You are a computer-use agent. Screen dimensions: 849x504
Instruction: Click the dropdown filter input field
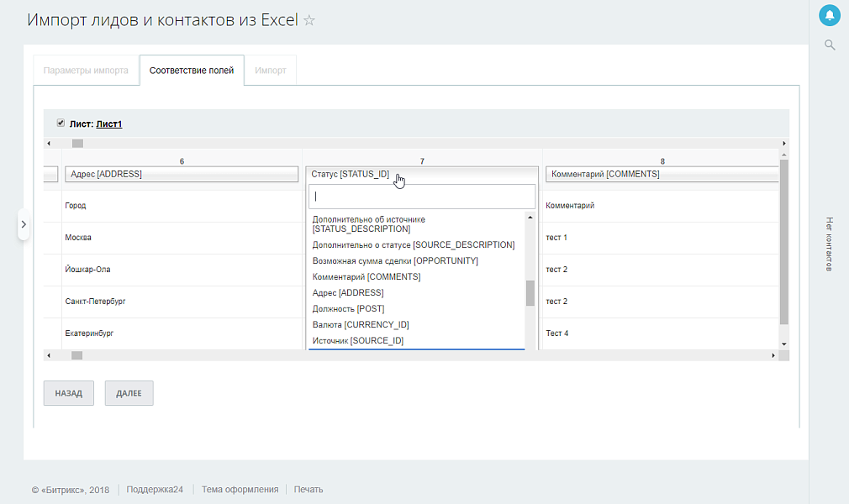coord(421,196)
